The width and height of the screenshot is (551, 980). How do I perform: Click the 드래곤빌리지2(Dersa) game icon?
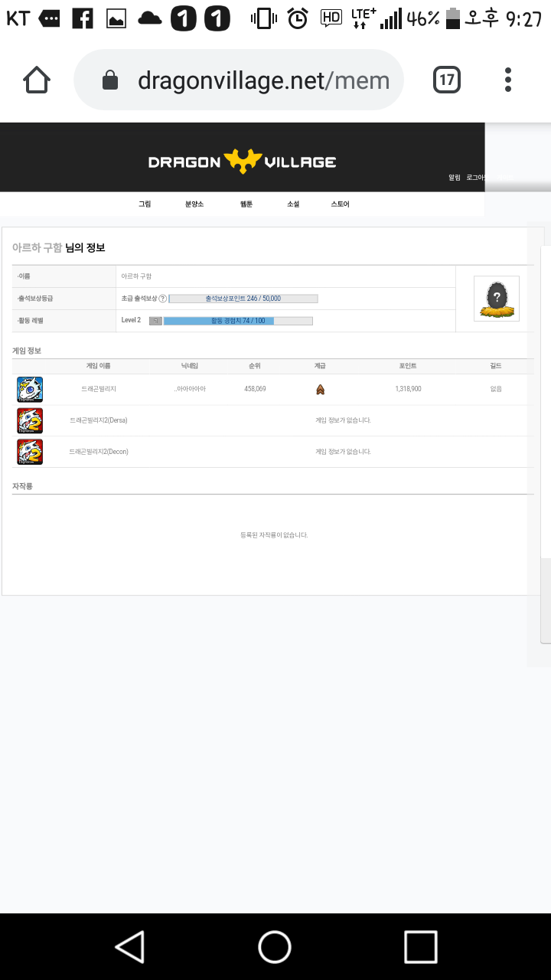30,421
